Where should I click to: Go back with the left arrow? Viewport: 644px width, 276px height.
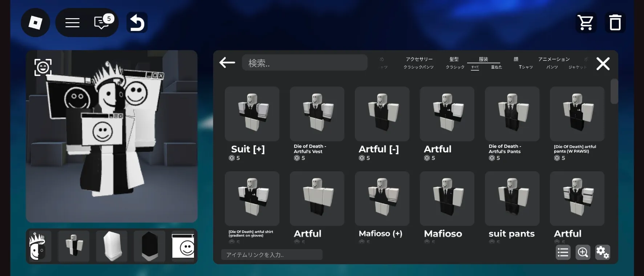(x=227, y=63)
